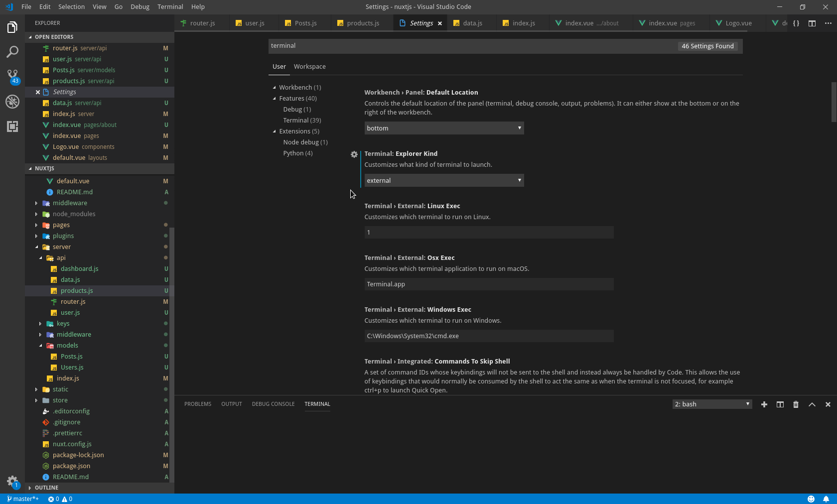Collapse the Open Editors section
Image resolution: width=837 pixels, height=504 pixels.
pyautogui.click(x=100, y=37)
